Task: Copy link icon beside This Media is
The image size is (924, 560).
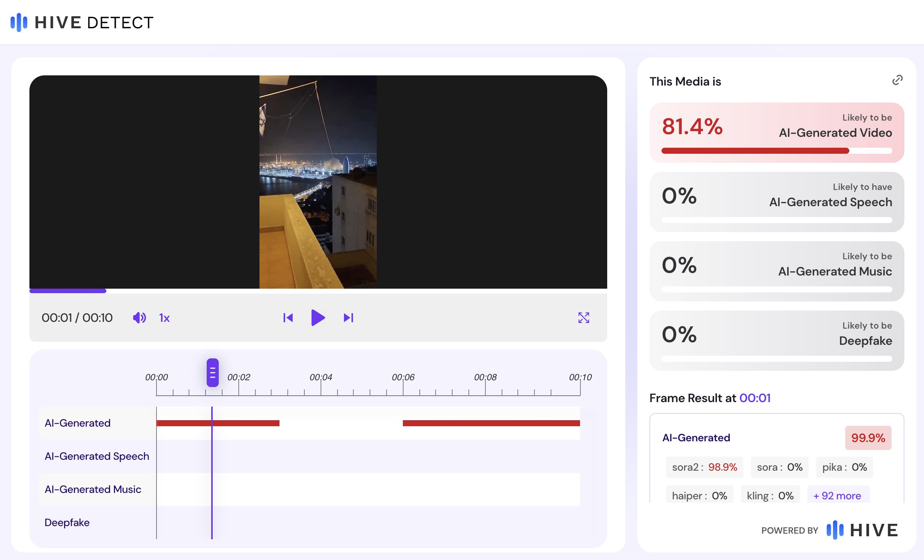Action: [897, 80]
